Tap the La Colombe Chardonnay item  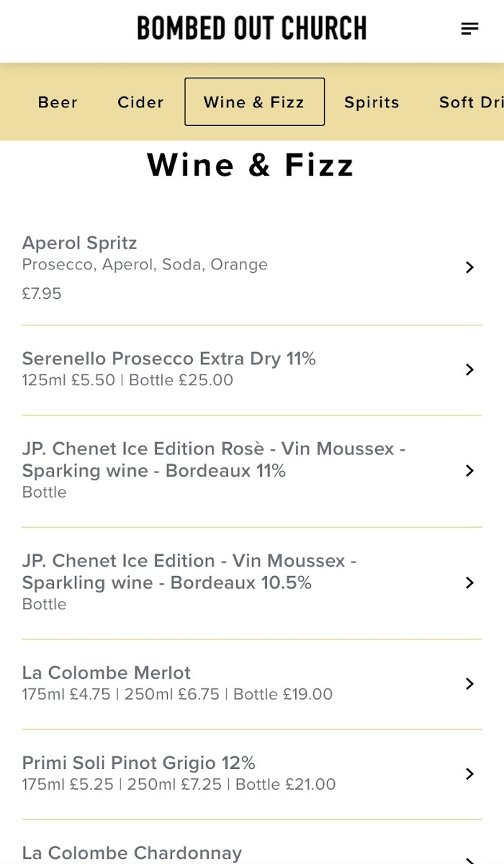132,853
